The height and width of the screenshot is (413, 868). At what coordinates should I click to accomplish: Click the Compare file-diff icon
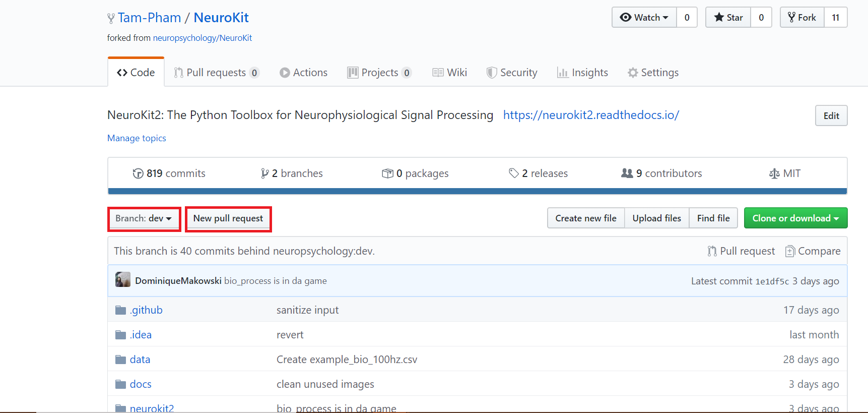(x=790, y=251)
